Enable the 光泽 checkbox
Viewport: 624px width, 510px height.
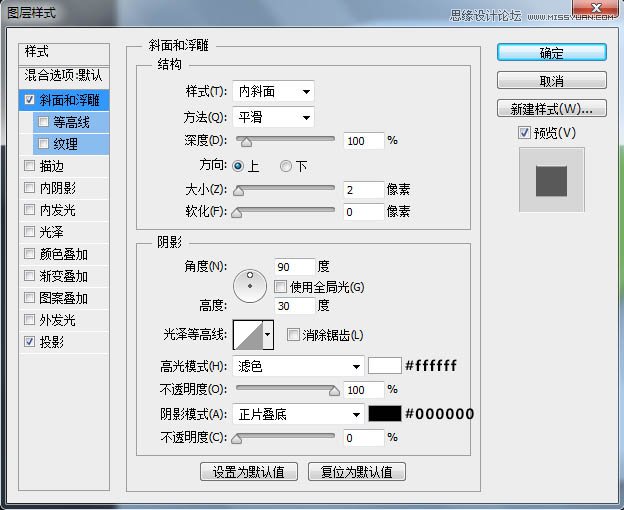[x=29, y=232]
